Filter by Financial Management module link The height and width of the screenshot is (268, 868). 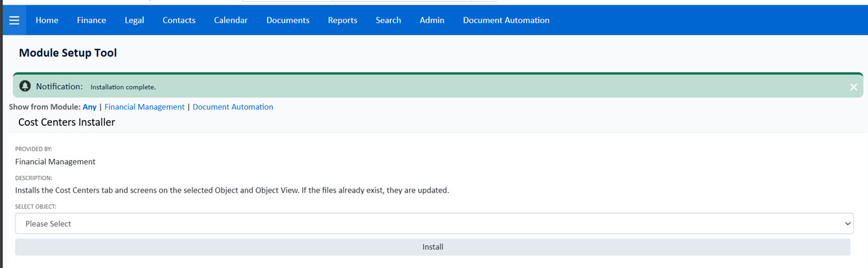145,107
